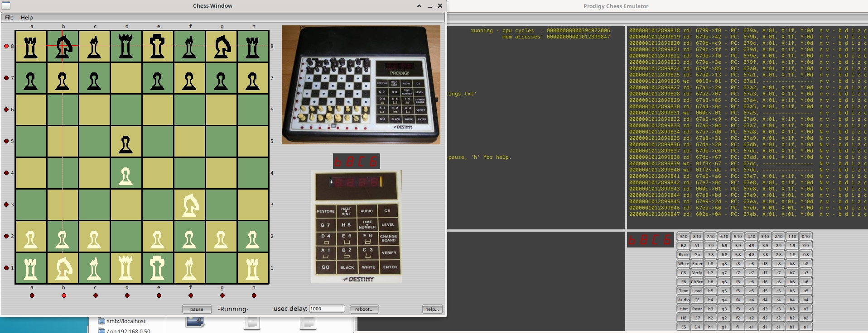Click the Go button in emulator grid
The image size is (868, 333).
pos(697,254)
